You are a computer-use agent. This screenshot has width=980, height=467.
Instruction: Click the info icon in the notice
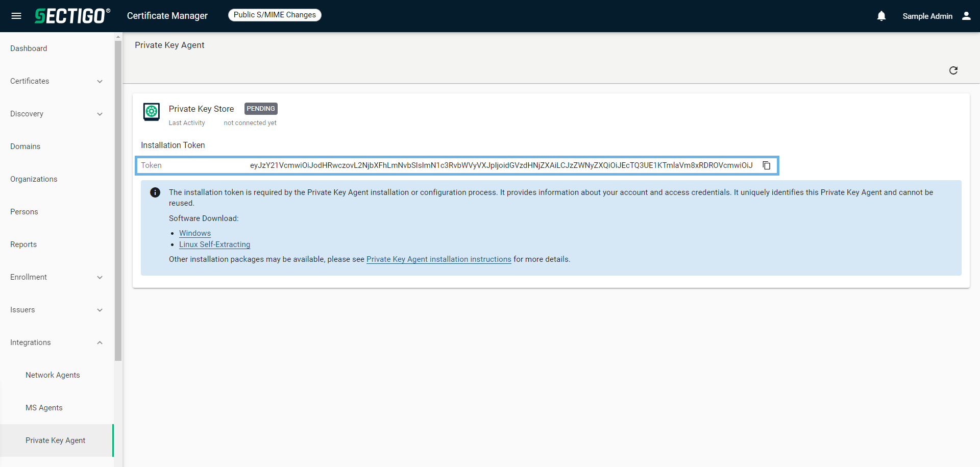click(x=155, y=192)
